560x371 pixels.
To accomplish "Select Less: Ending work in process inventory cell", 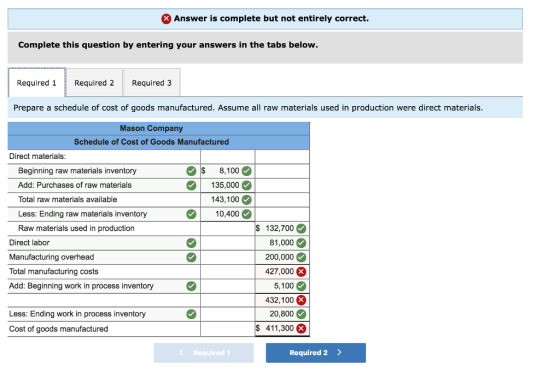I will click(104, 314).
